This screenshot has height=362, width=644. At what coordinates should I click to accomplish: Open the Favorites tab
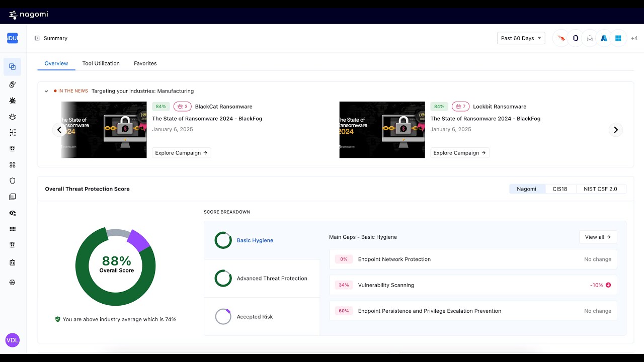pos(145,63)
